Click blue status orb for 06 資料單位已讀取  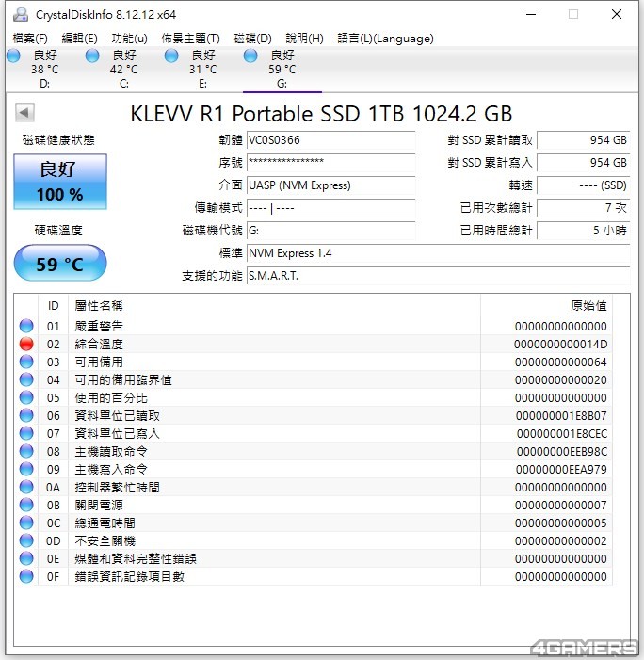26,415
